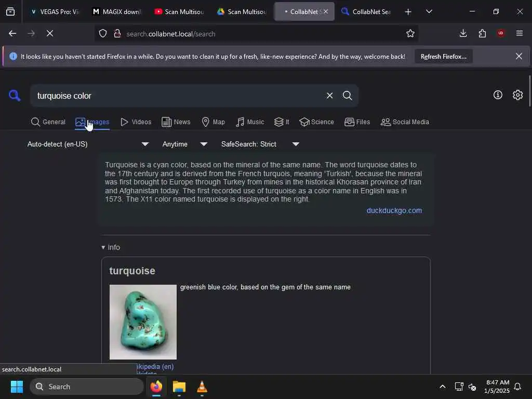Collapse the info section
The height and width of the screenshot is (399, 532).
(111, 247)
